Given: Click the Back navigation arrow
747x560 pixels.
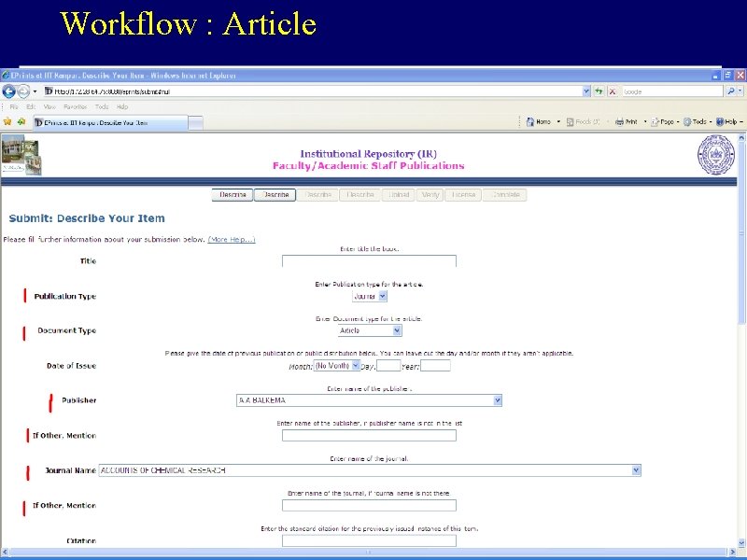Looking at the screenshot, I should tap(7, 91).
